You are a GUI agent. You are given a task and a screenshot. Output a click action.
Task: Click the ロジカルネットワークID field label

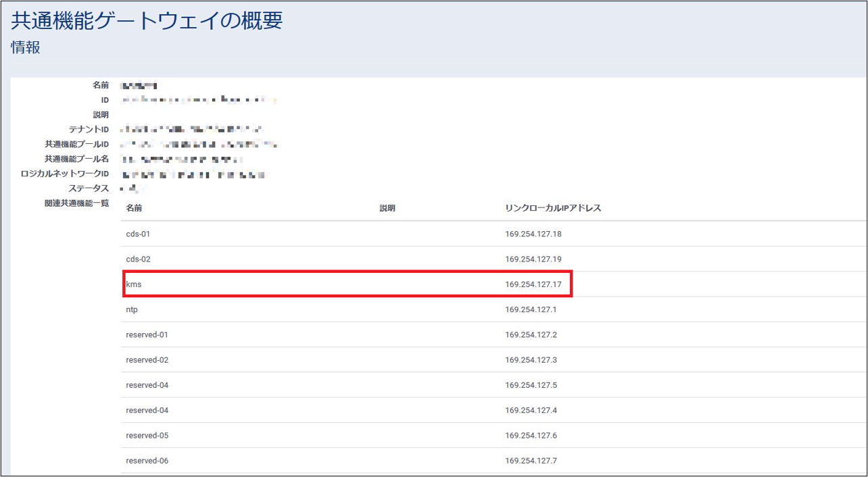(65, 174)
